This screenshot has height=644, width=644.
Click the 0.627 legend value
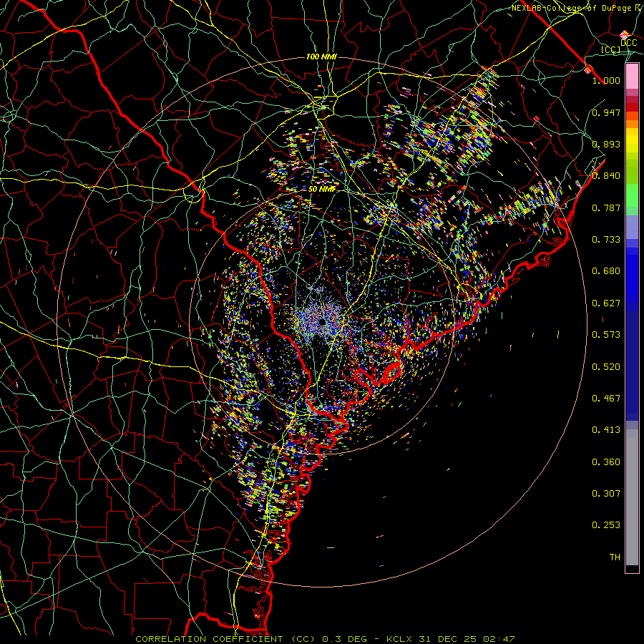[606, 303]
